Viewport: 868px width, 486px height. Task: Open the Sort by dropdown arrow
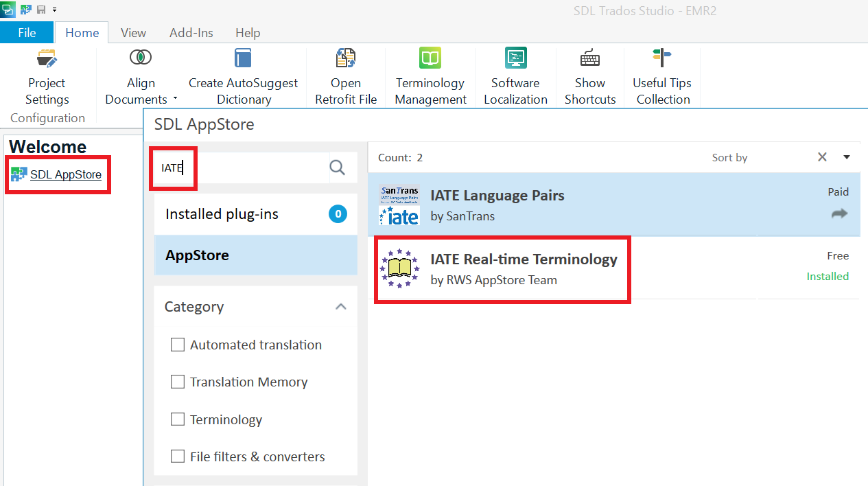tap(847, 157)
